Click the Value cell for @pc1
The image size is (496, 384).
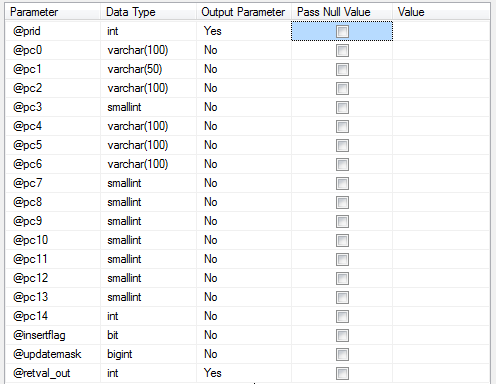pos(441,69)
